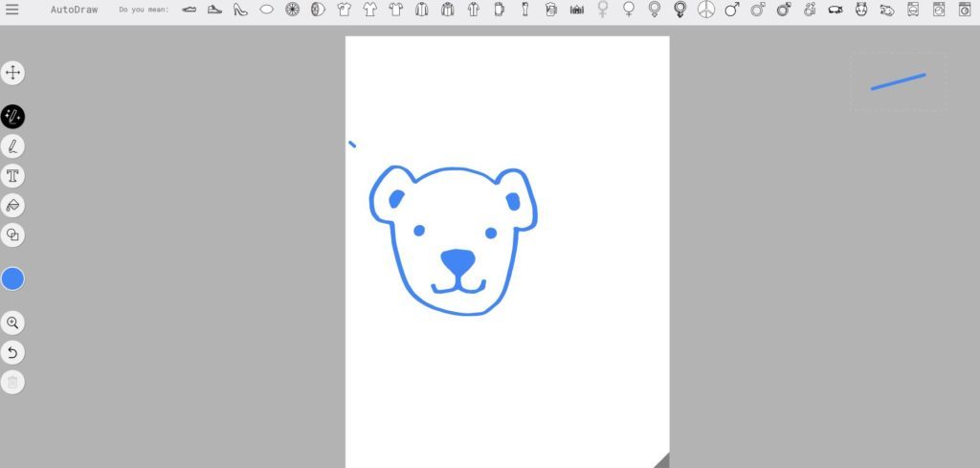Choose the halved citrus slice suggestion
The image size is (980, 468).
[x=318, y=10]
